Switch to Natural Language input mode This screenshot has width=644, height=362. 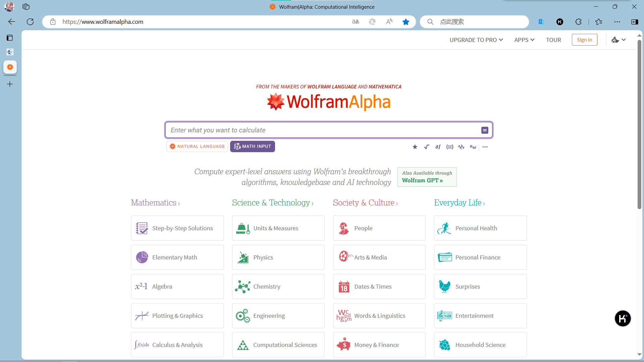pos(197,146)
